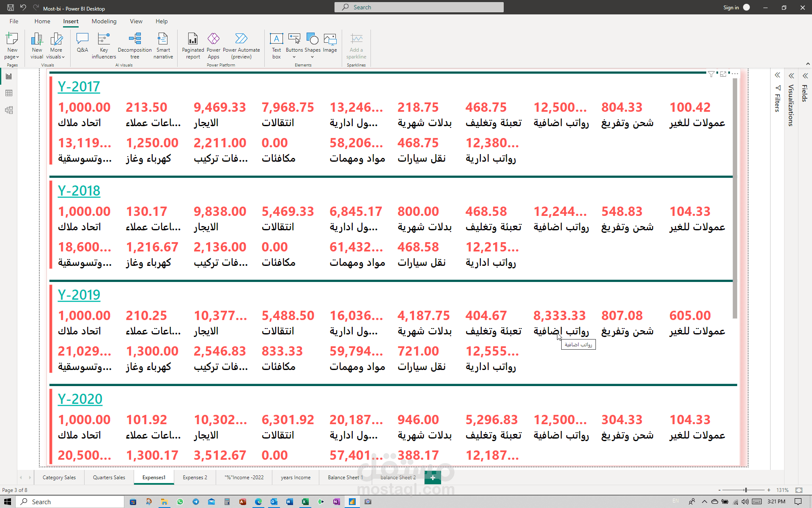This screenshot has width=812, height=508.
Task: Expand the Shapes dropdown
Action: [313, 57]
